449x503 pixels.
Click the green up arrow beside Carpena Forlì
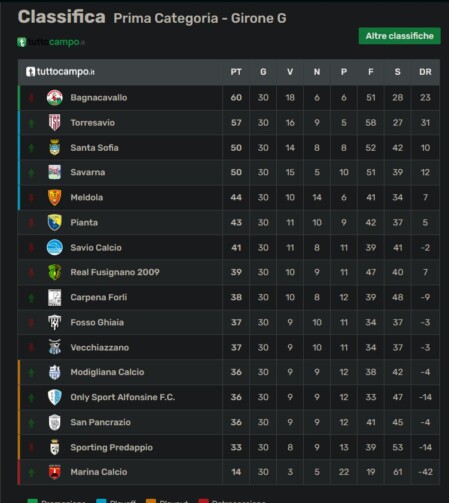tap(31, 297)
